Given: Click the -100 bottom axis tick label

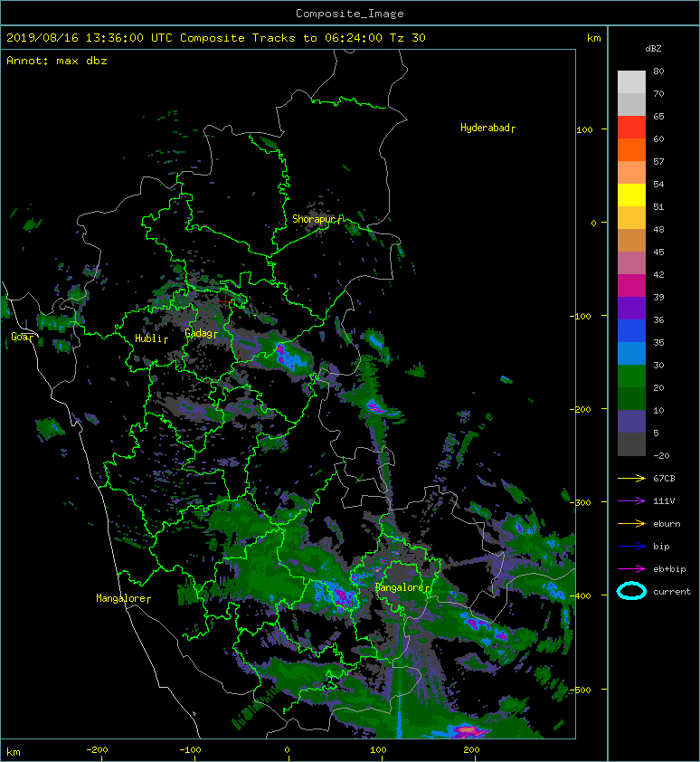Looking at the screenshot, I should pos(191,750).
